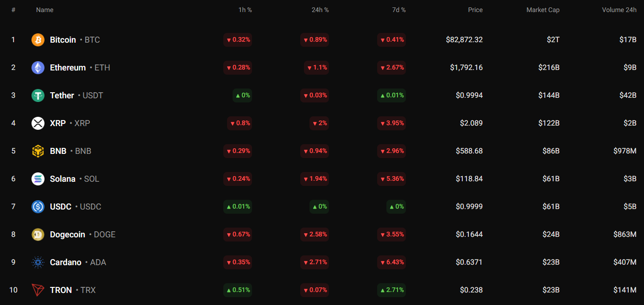Click TRON's green 7d change badge
This screenshot has width=644, height=305.
(x=392, y=290)
